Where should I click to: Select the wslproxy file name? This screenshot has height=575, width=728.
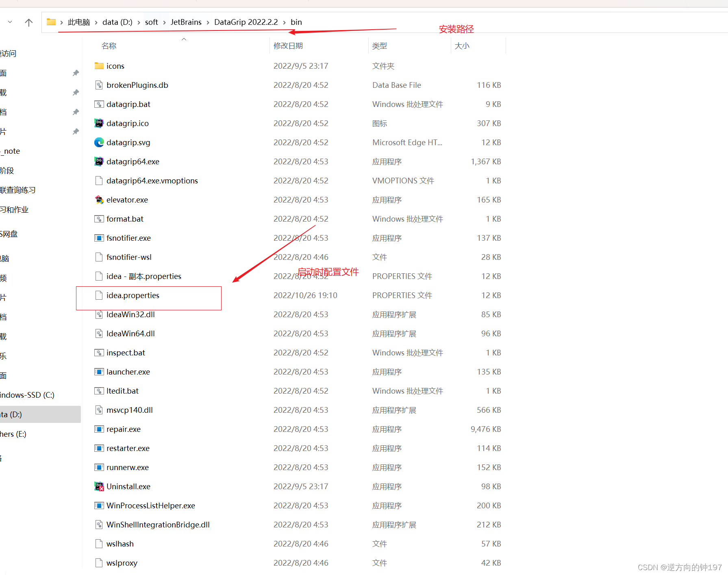pyautogui.click(x=122, y=563)
